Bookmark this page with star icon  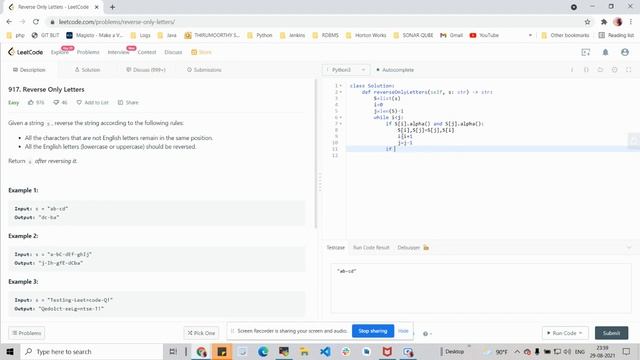(587, 22)
